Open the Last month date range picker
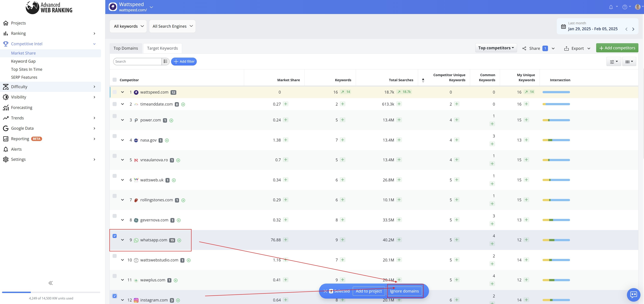644x304 pixels. [x=598, y=26]
